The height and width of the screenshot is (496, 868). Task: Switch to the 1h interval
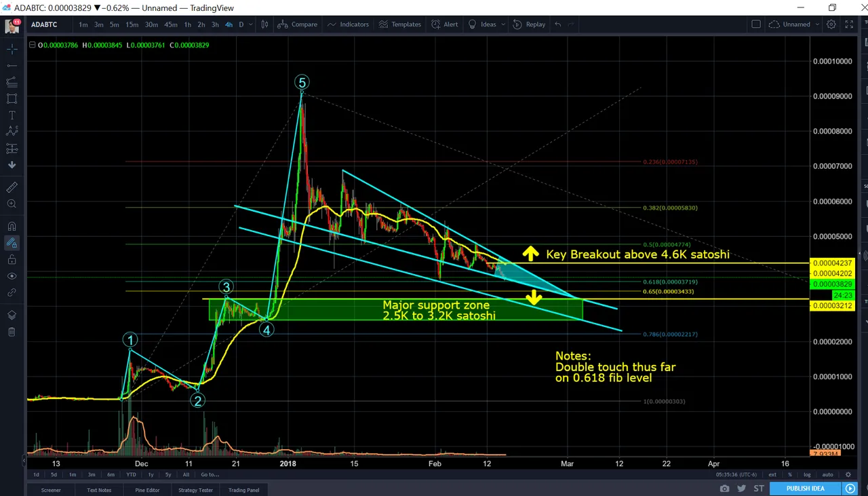click(188, 24)
